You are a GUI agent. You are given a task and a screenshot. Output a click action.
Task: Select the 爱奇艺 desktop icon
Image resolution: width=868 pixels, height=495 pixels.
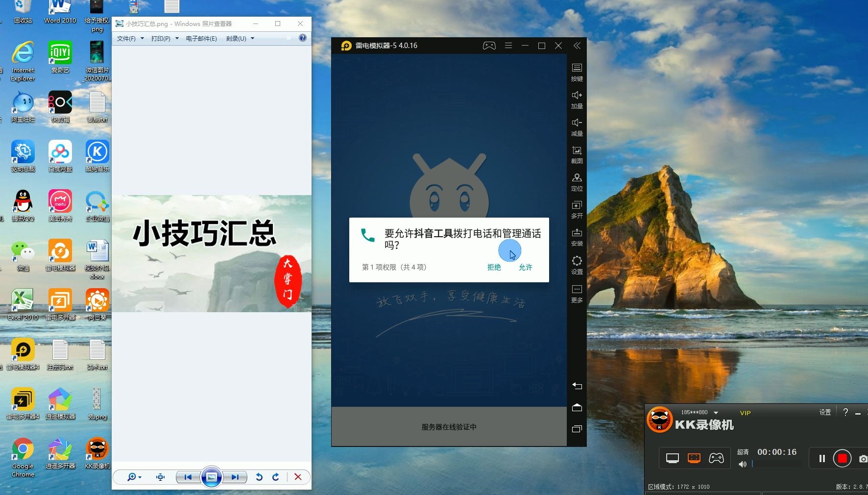[x=60, y=57]
